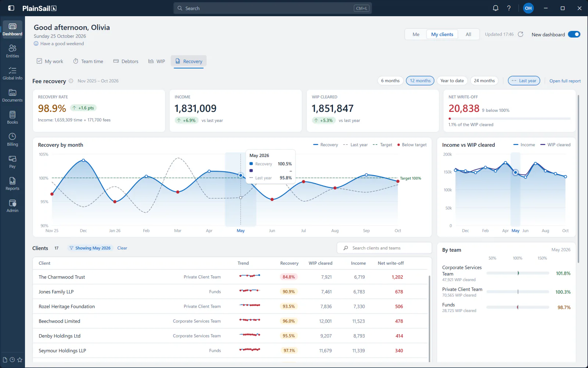The image size is (588, 368).
Task: Click the Net write-off progress bar
Action: click(509, 118)
